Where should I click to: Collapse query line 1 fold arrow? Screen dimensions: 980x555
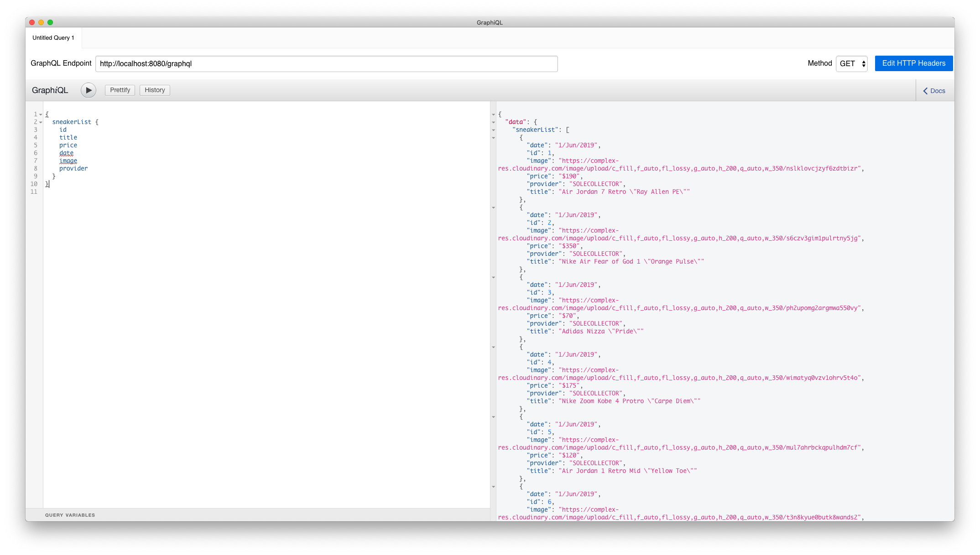(x=41, y=114)
